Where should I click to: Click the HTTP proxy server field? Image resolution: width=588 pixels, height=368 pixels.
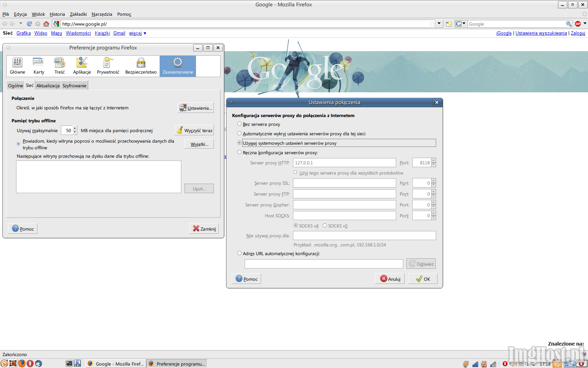[344, 163]
